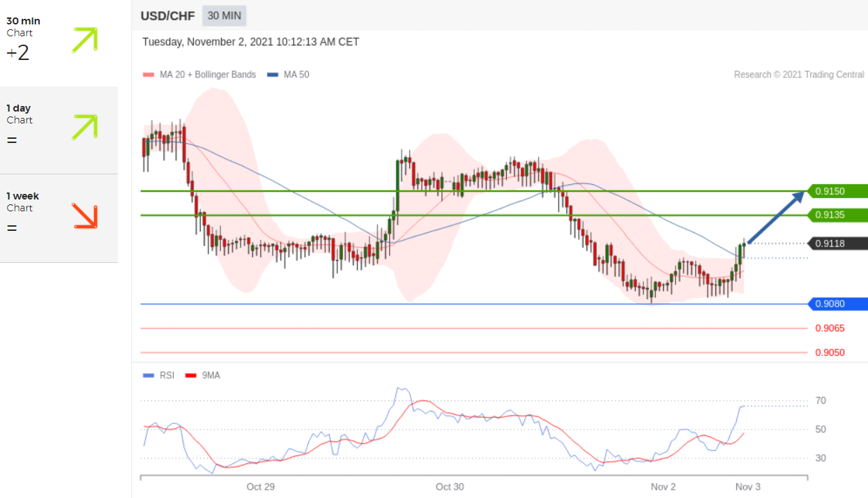
Task: Select the 30 min chart tab
Action: pos(59,43)
